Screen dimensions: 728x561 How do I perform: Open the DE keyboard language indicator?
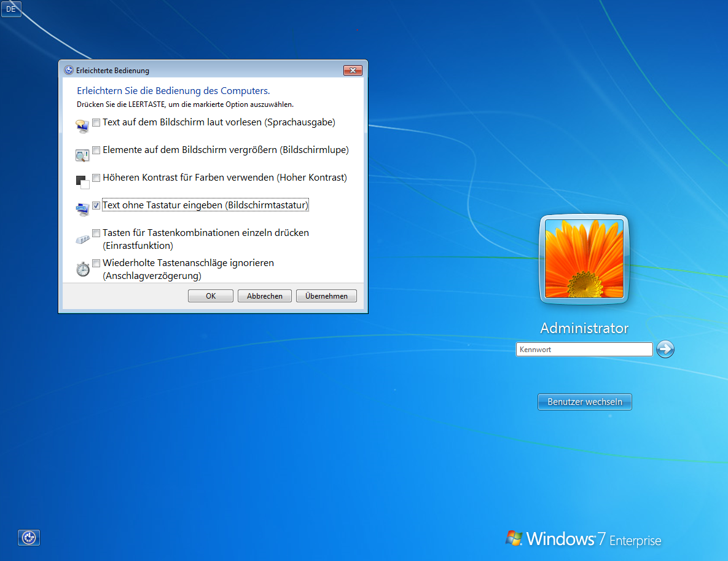tap(11, 9)
